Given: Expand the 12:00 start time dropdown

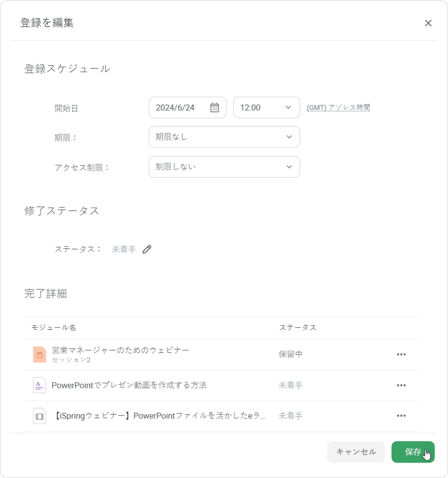Looking at the screenshot, I should click(266, 108).
